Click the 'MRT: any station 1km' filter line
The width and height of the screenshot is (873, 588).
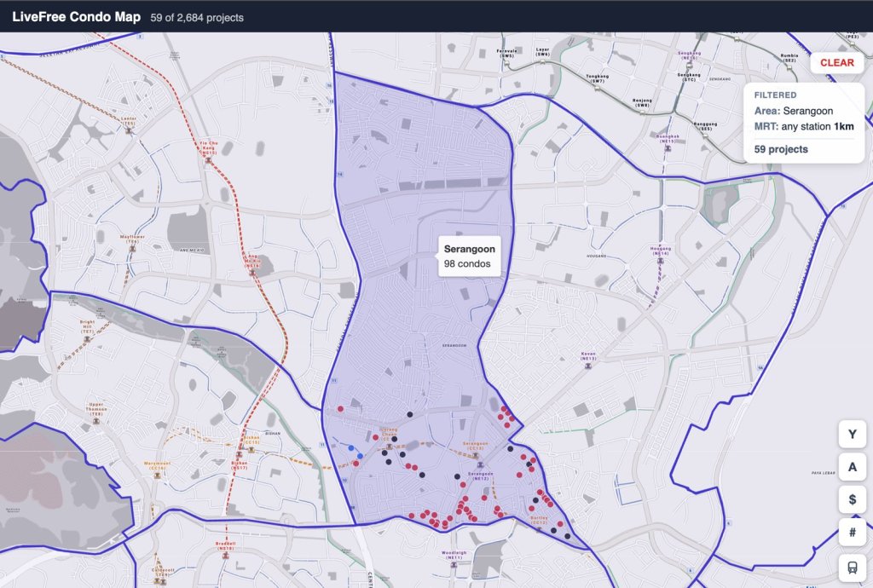(804, 126)
